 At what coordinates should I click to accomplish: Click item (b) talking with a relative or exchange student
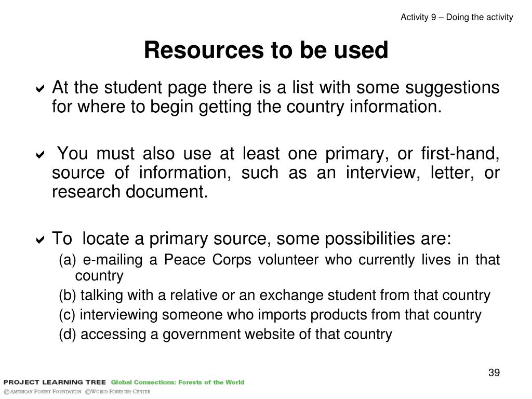[274, 295]
